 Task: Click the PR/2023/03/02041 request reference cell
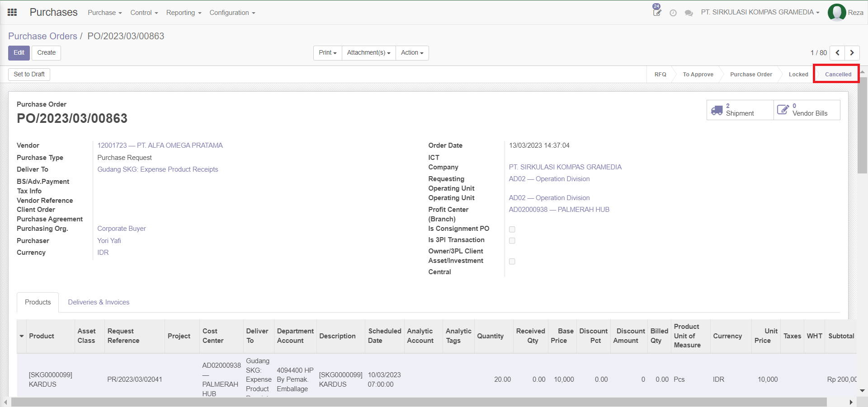click(x=135, y=379)
